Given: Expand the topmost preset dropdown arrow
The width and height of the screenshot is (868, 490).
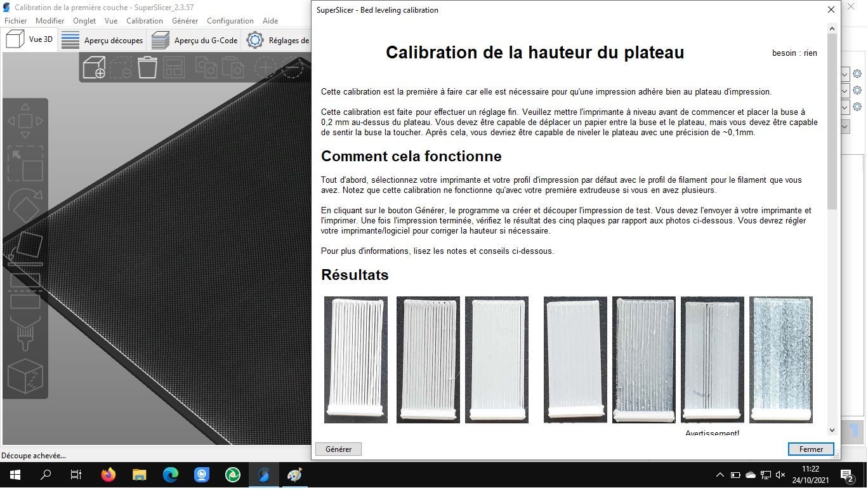Looking at the screenshot, I should (845, 74).
